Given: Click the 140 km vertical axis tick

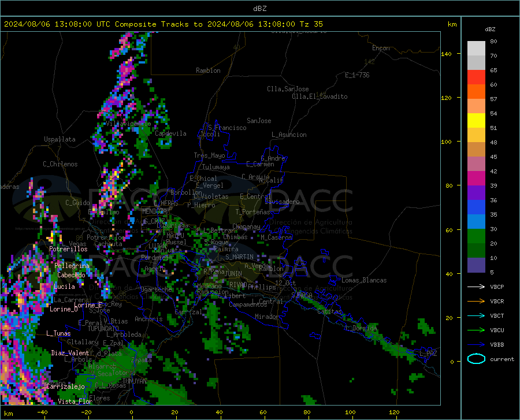Looking at the screenshot, I should [x=446, y=54].
